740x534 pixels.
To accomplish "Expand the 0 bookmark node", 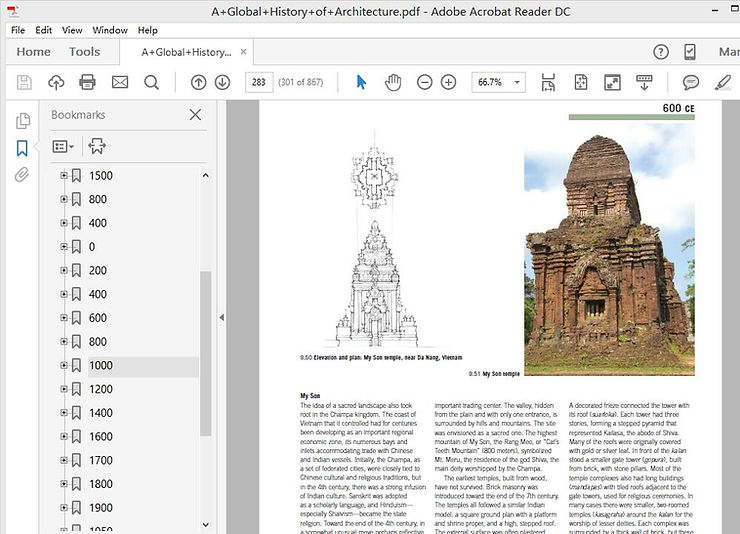I will tap(64, 247).
